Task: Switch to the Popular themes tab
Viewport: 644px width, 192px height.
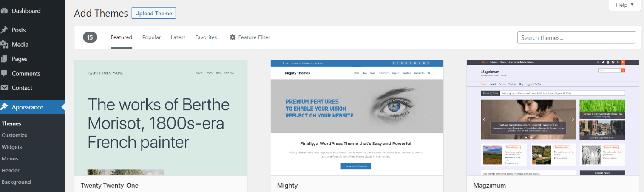Action: coord(151,37)
